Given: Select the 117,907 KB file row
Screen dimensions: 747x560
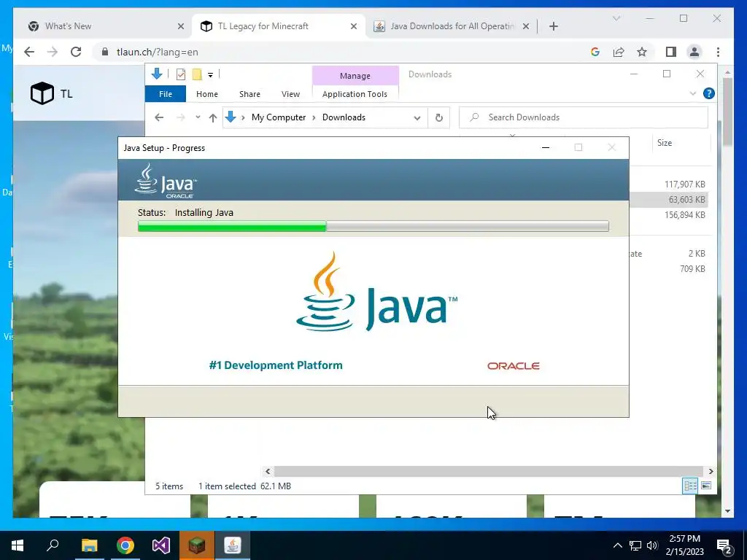Looking at the screenshot, I should (668, 184).
